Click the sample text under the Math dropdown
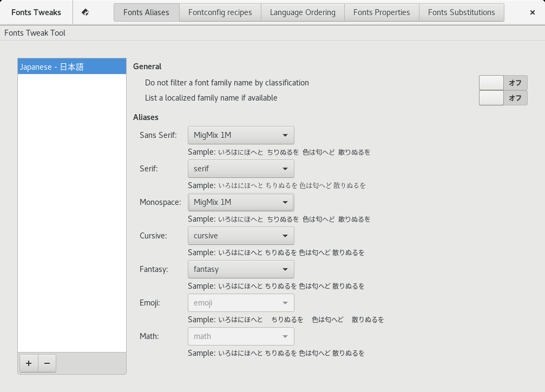Viewport: 545px width, 392px height. 277,353
